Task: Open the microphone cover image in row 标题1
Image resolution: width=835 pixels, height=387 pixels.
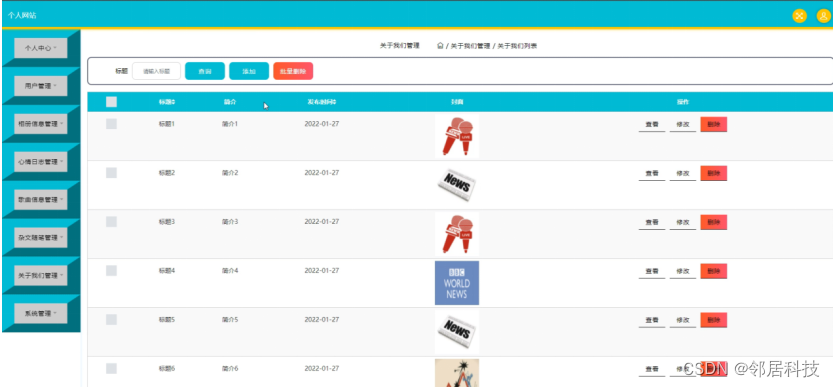Action: (x=456, y=136)
